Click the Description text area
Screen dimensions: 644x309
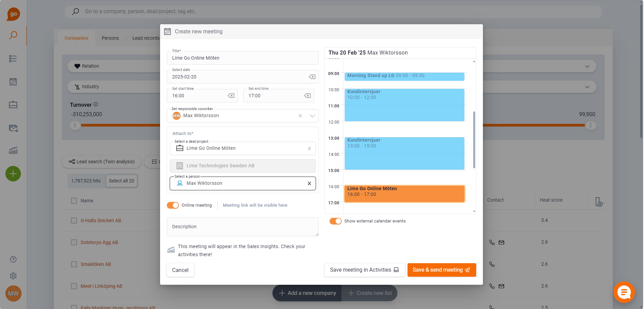[242, 227]
